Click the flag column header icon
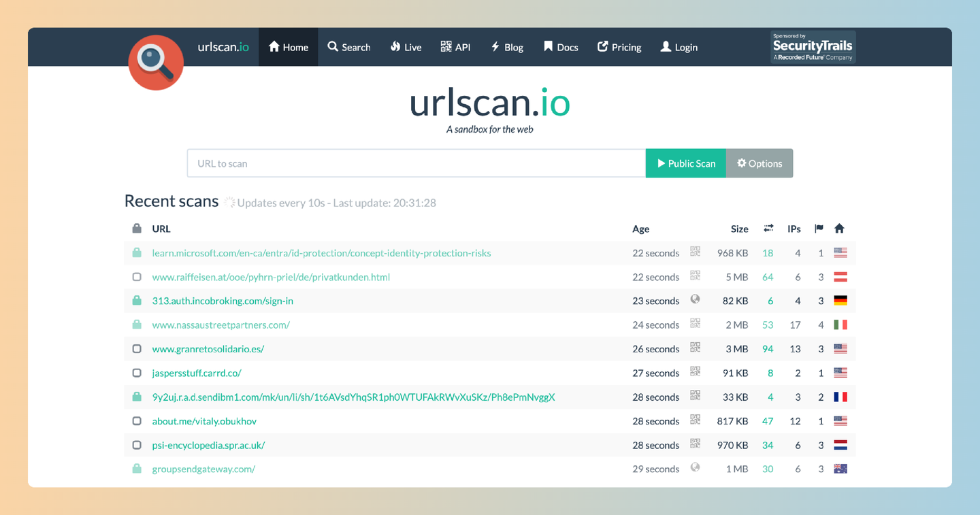This screenshot has height=515, width=980. 819,228
